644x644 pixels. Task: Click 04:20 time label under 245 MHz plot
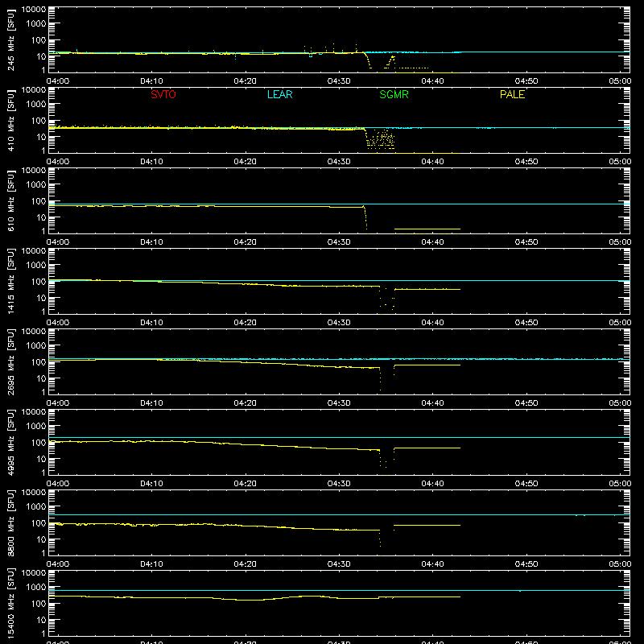pyautogui.click(x=246, y=81)
